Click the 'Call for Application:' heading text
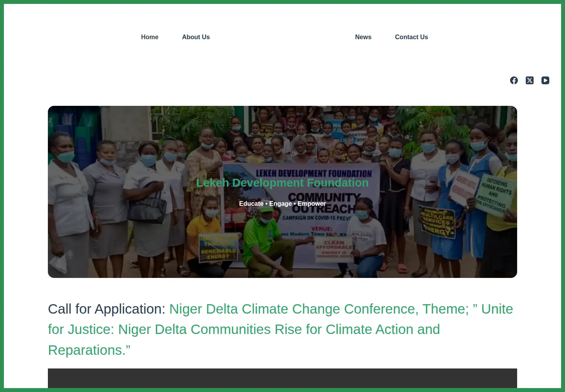This screenshot has height=392, width=565. 107,309
